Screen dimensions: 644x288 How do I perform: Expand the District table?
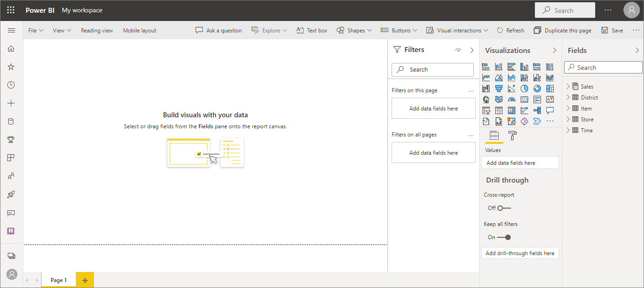click(x=568, y=97)
